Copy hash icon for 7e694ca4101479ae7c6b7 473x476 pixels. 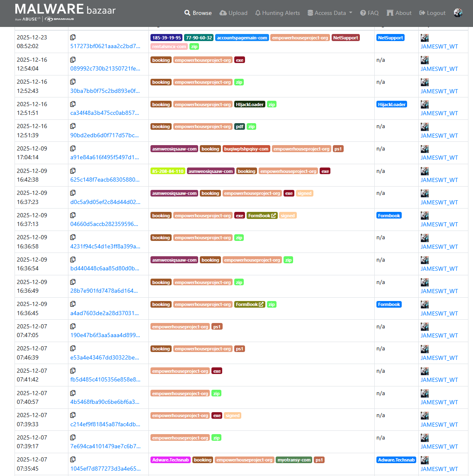pos(73,437)
